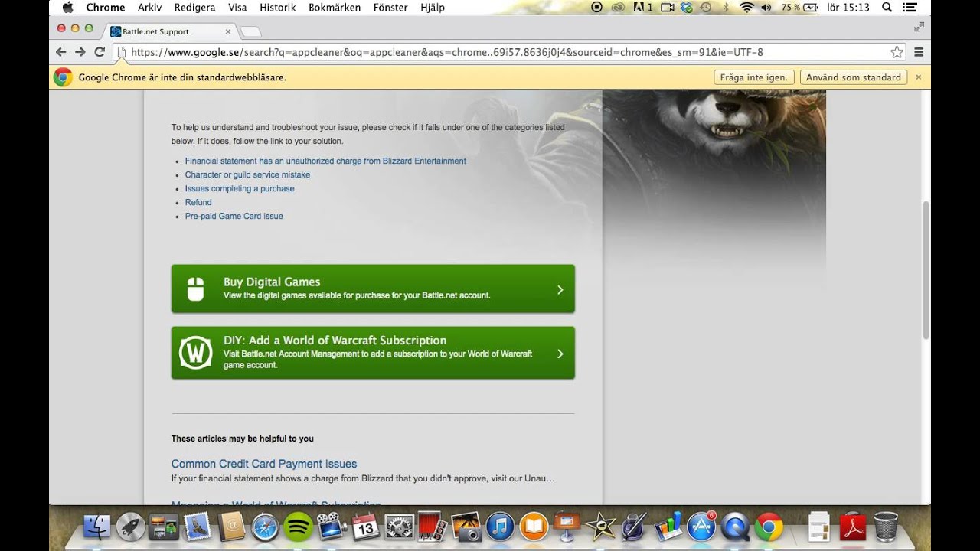Open Character or guild service mistake link

[x=247, y=174]
